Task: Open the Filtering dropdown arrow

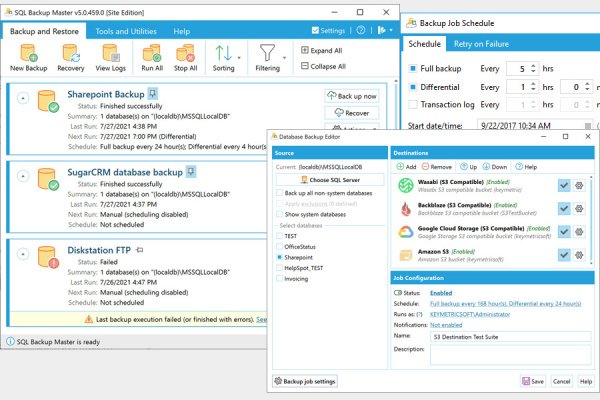Action: (284, 58)
